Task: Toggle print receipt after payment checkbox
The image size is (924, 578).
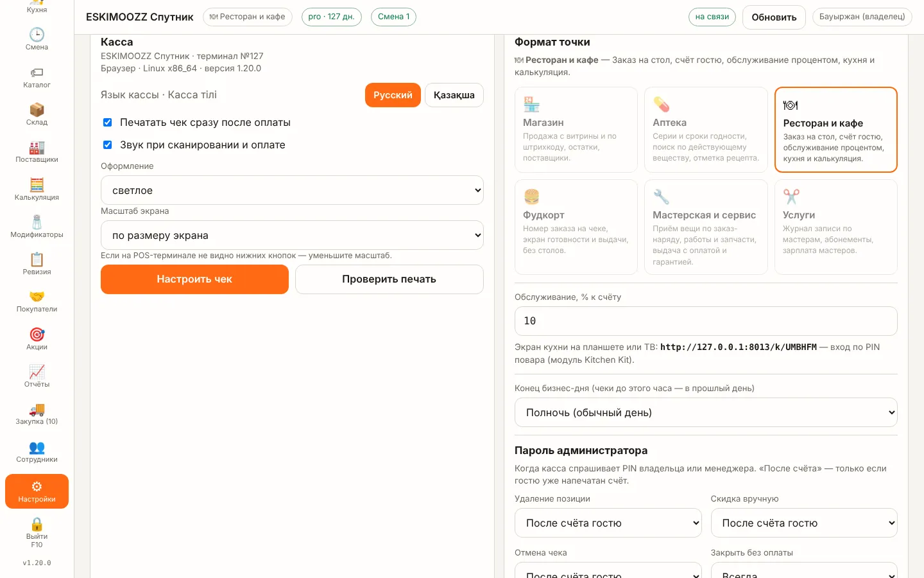Action: (x=108, y=122)
